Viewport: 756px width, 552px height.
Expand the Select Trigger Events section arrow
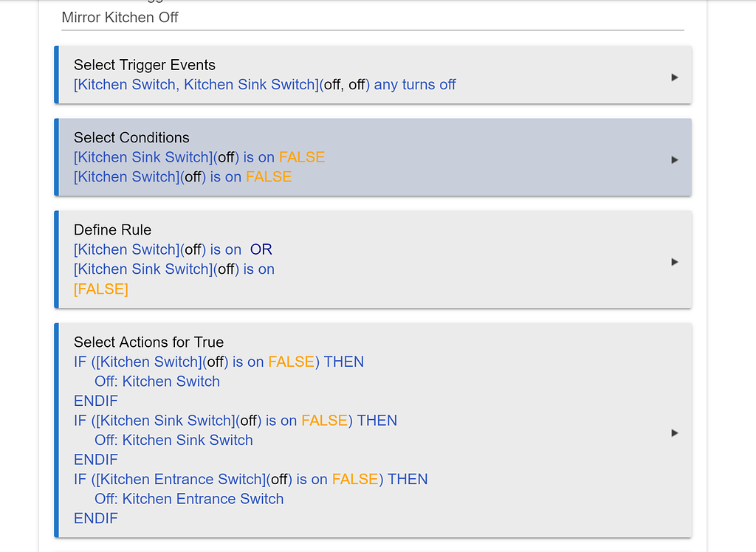pos(674,77)
